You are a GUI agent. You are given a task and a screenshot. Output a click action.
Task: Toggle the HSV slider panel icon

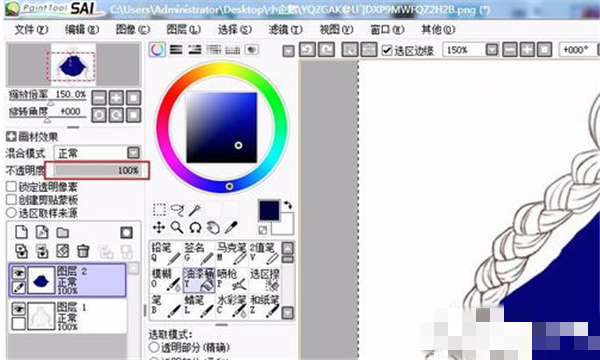195,50
